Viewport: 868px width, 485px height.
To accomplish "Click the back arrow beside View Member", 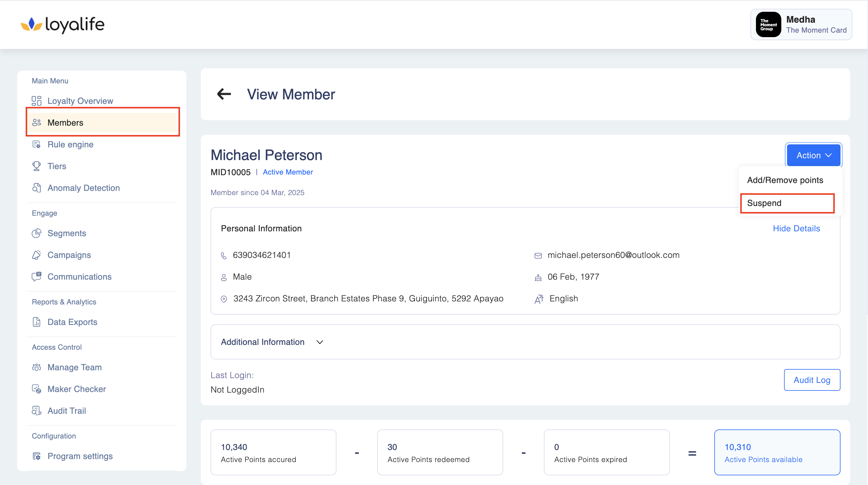I will click(x=224, y=94).
